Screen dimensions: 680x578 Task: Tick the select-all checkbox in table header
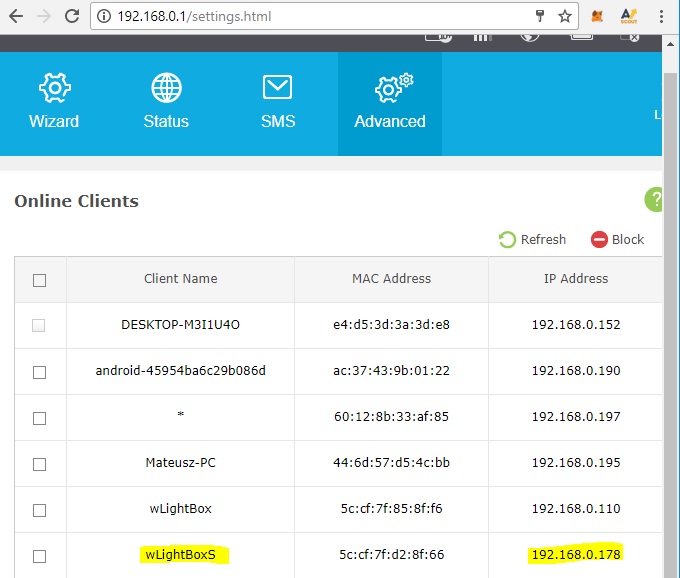[40, 280]
